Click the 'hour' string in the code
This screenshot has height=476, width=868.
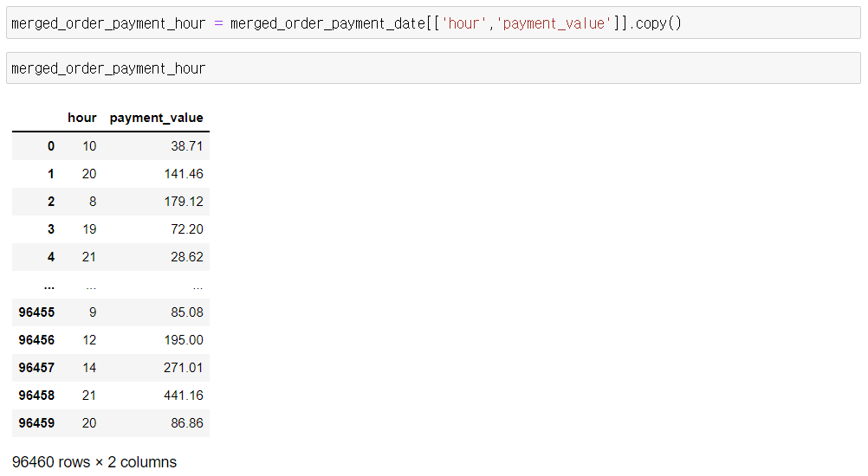[x=464, y=23]
